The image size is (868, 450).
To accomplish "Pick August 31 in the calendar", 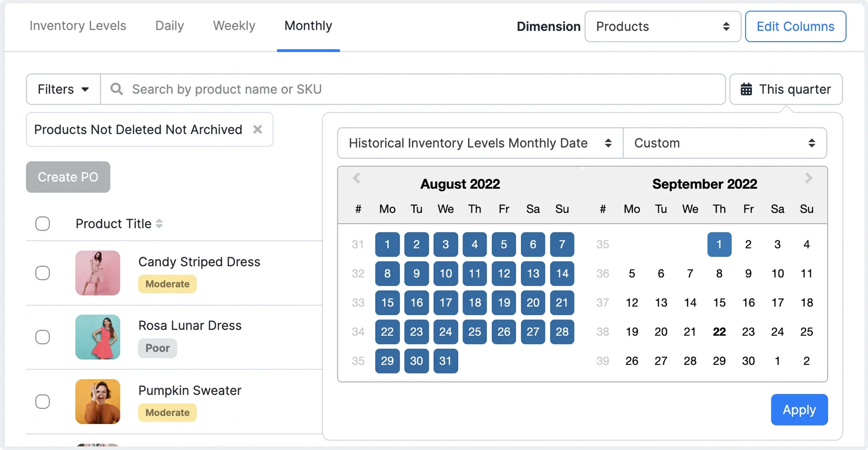I will (446, 361).
